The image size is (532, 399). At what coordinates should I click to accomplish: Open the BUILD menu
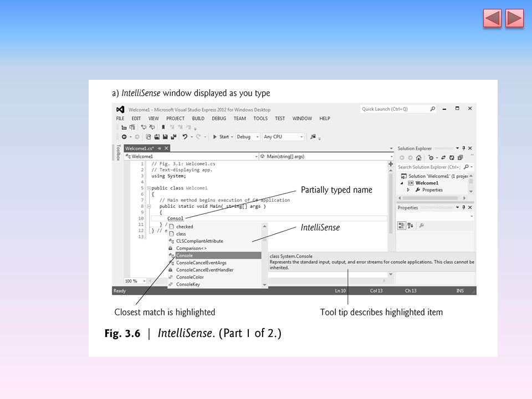[x=198, y=119]
